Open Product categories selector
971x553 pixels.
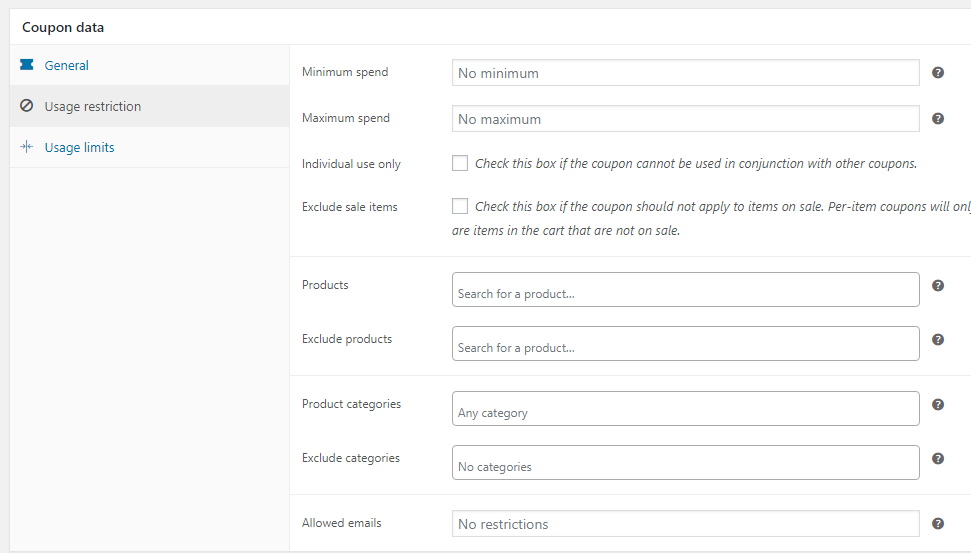coord(686,408)
